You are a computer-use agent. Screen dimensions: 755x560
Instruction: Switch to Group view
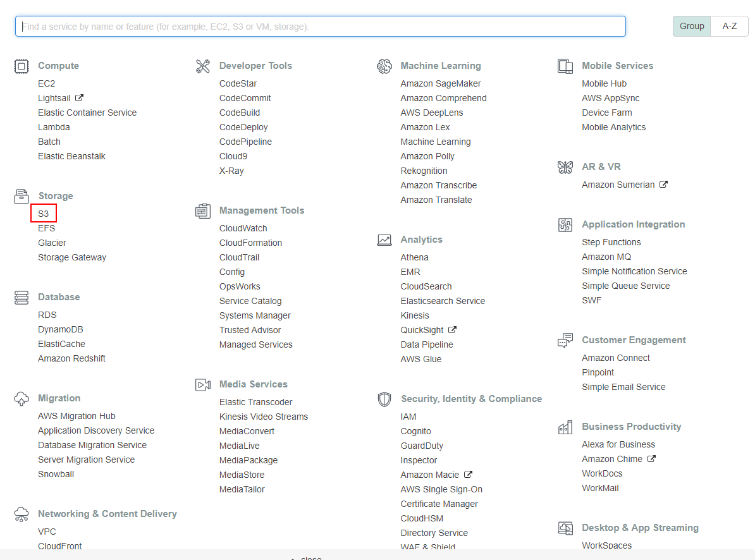tap(692, 26)
